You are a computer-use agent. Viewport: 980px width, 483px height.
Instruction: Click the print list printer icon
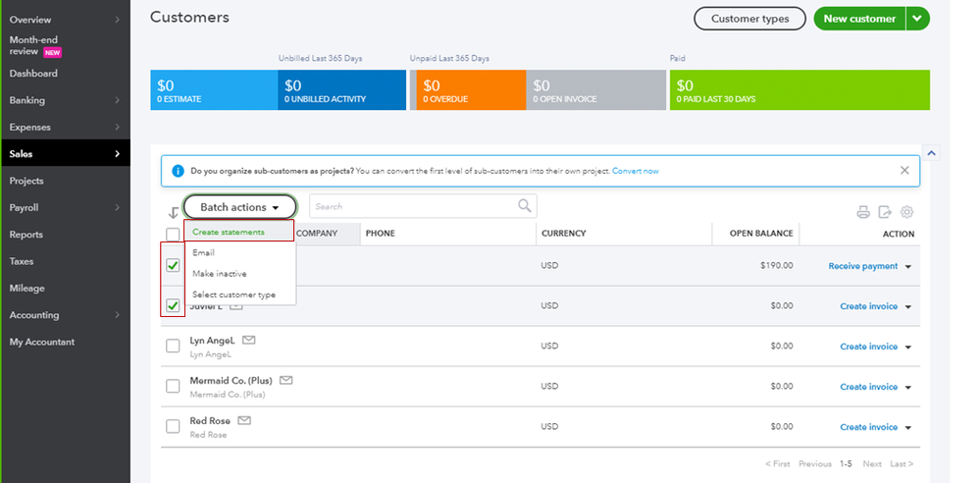[863, 212]
